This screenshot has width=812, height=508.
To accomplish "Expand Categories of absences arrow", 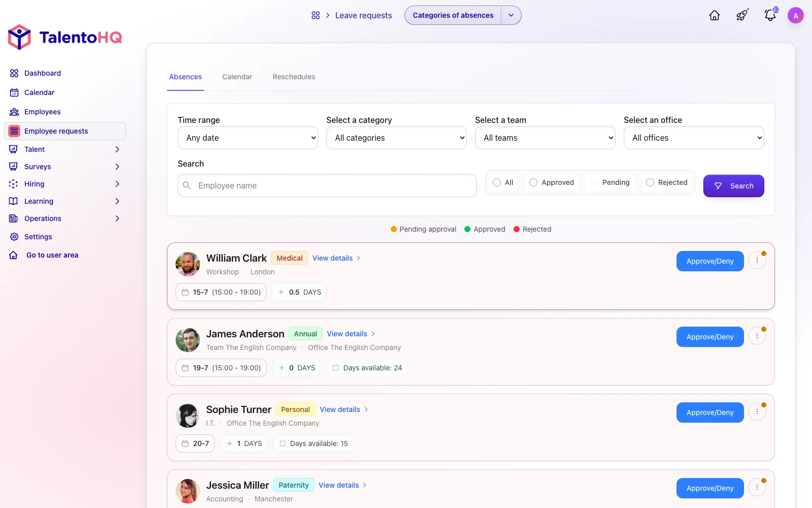I will [x=511, y=15].
